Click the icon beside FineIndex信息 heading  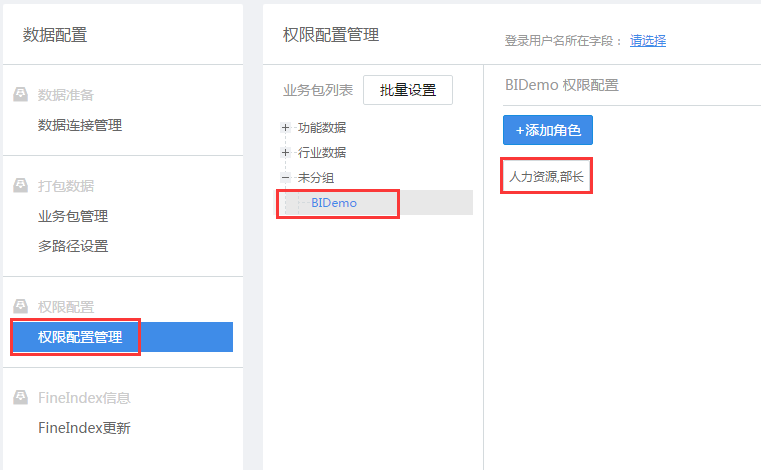20,398
